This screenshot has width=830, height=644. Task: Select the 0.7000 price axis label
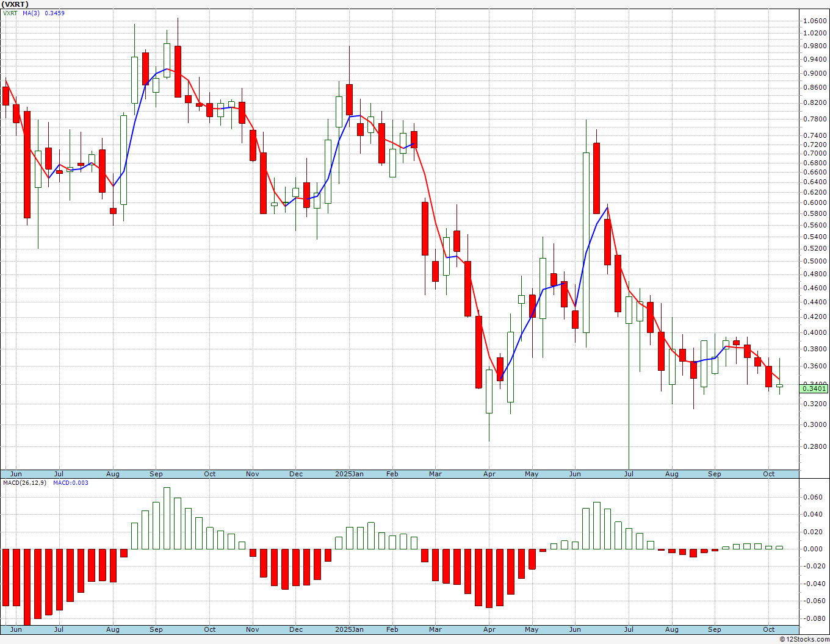click(815, 154)
